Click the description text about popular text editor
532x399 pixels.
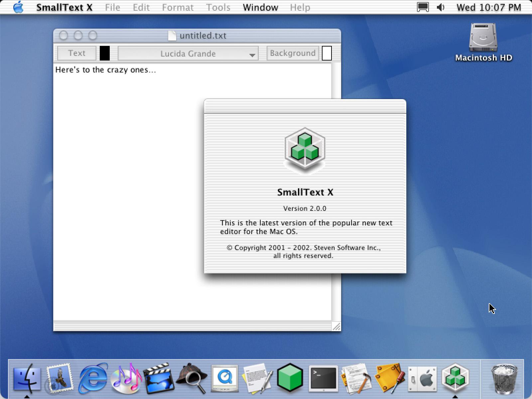306,227
